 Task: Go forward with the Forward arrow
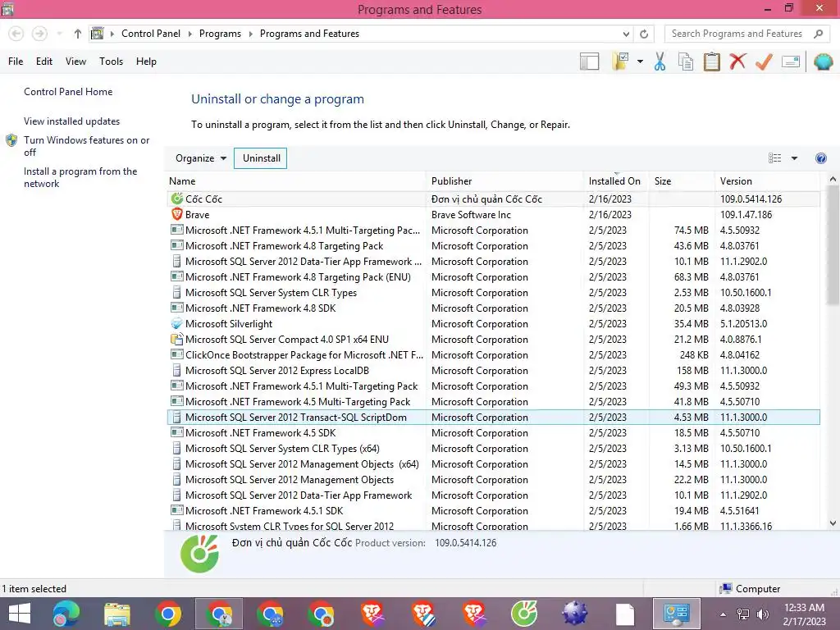click(39, 34)
